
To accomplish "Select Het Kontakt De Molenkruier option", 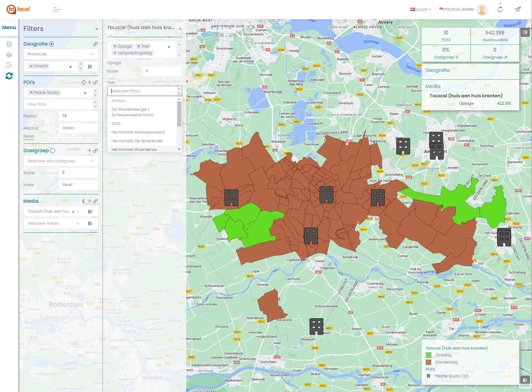I will (142, 141).
